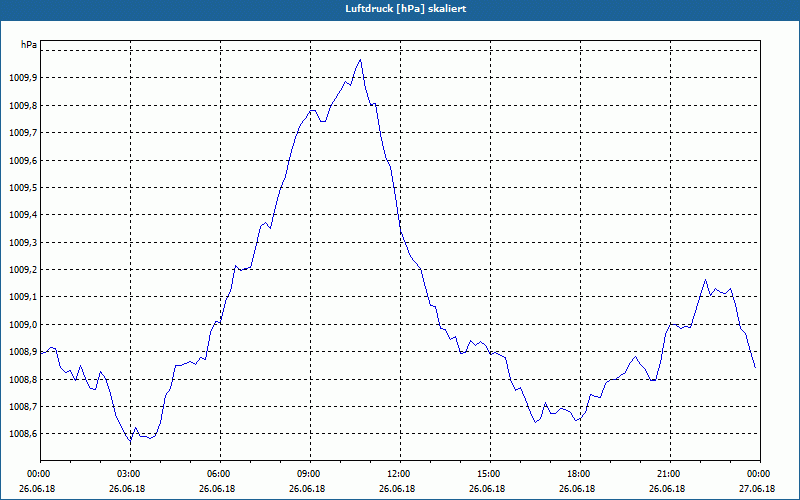Image resolution: width=800 pixels, height=500 pixels.
Task: Select the '1009,8' y-axis value
Action: [x=23, y=106]
